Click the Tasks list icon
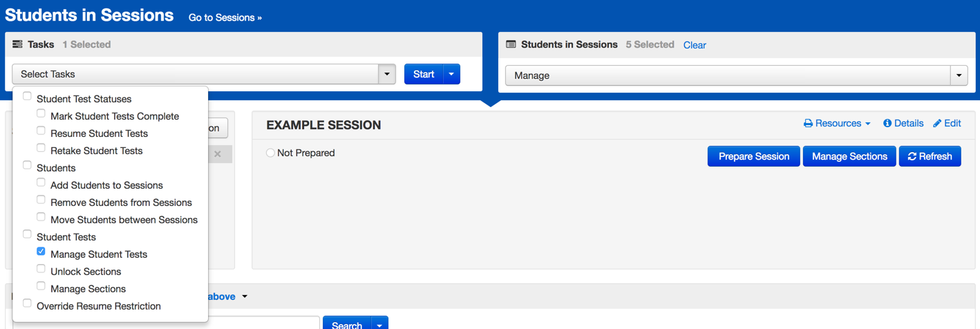This screenshot has width=980, height=329. [x=17, y=44]
